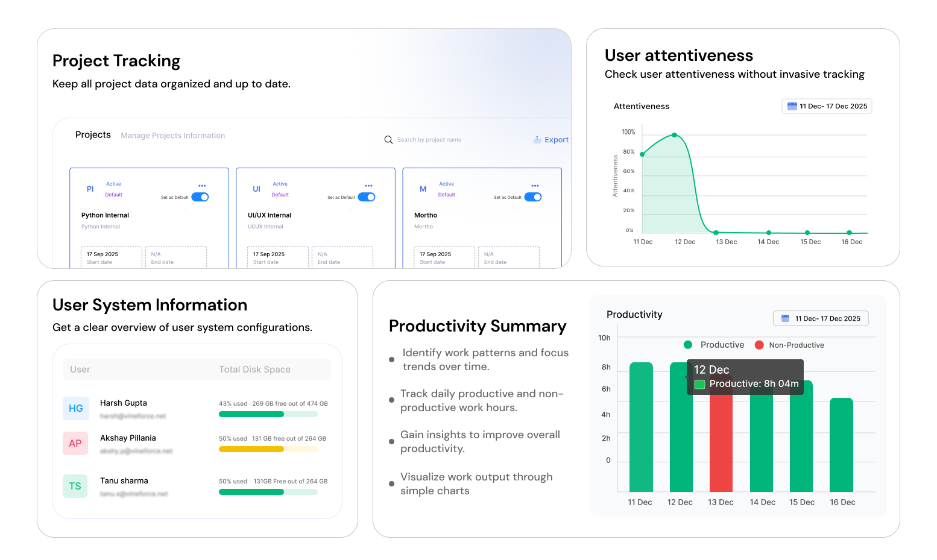
Task: Open the 11 Dec- 17 Dec 2025 attentiveness date selector
Action: point(827,105)
